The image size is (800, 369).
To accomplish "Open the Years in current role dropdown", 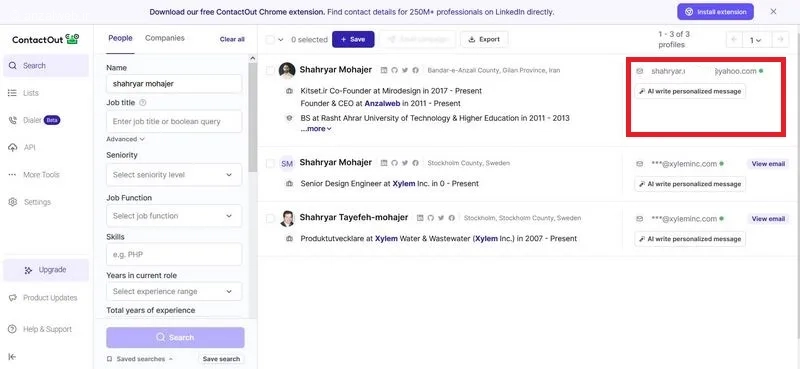I will point(174,291).
